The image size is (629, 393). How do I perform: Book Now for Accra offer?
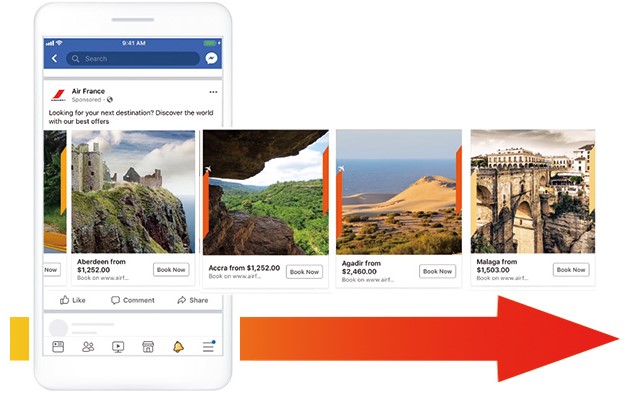[x=304, y=272]
